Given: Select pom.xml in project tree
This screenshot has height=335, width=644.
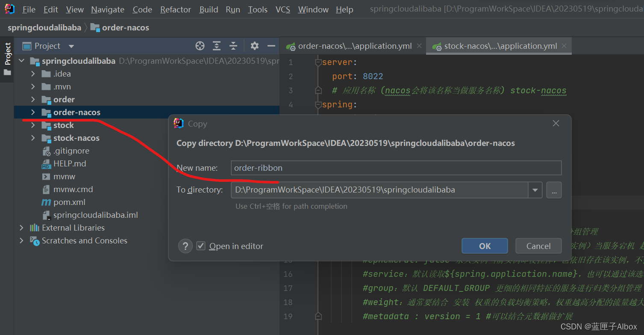Looking at the screenshot, I should 69,202.
